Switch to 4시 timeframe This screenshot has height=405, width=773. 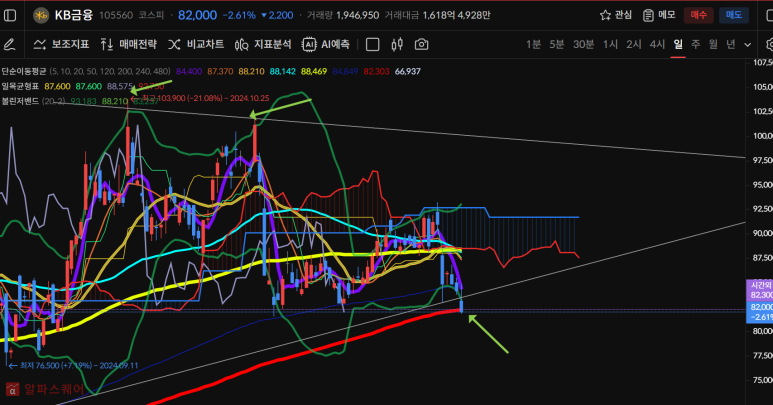(x=657, y=44)
